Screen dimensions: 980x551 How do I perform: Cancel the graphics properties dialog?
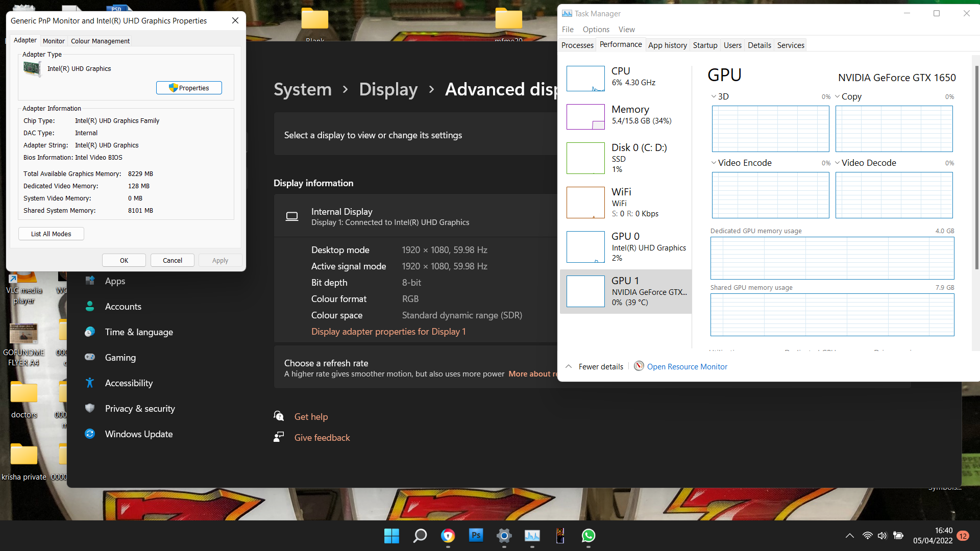coord(173,260)
